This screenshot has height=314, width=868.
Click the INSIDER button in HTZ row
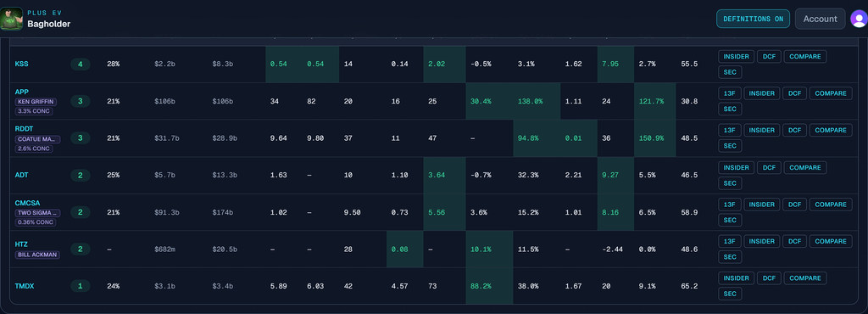tap(761, 242)
